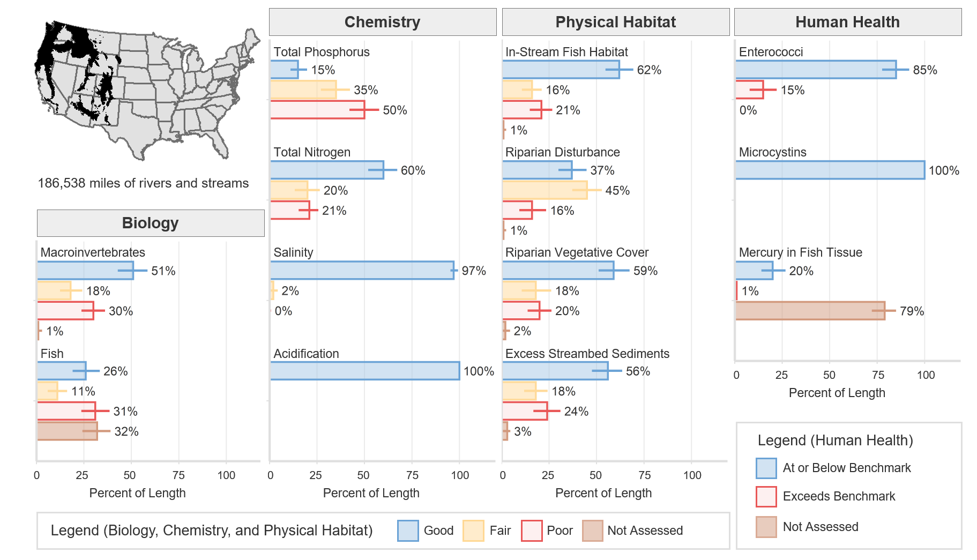Click the US map thumbnail

145,91
